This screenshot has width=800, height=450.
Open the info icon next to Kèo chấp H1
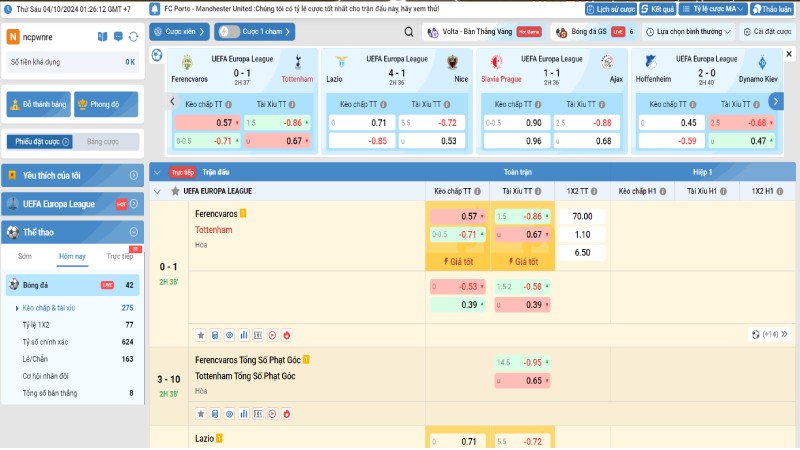tap(663, 191)
